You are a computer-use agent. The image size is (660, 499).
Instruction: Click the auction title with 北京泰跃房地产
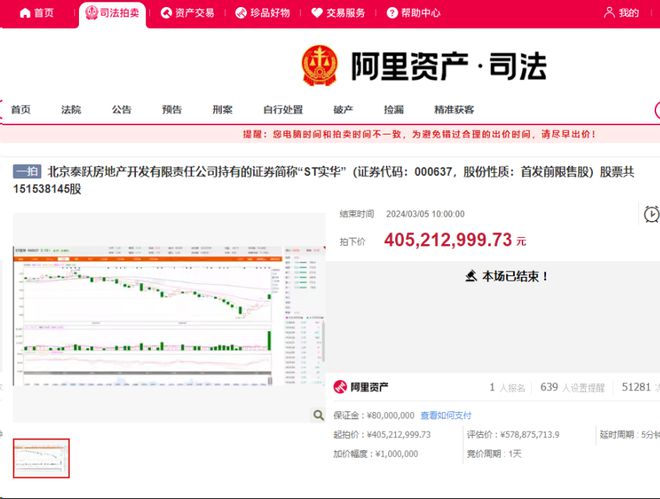(324, 180)
